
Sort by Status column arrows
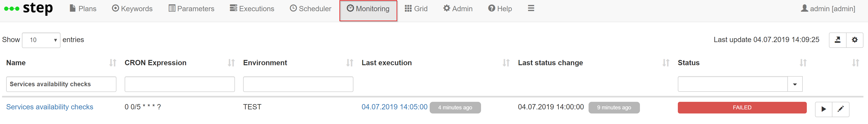(803, 63)
